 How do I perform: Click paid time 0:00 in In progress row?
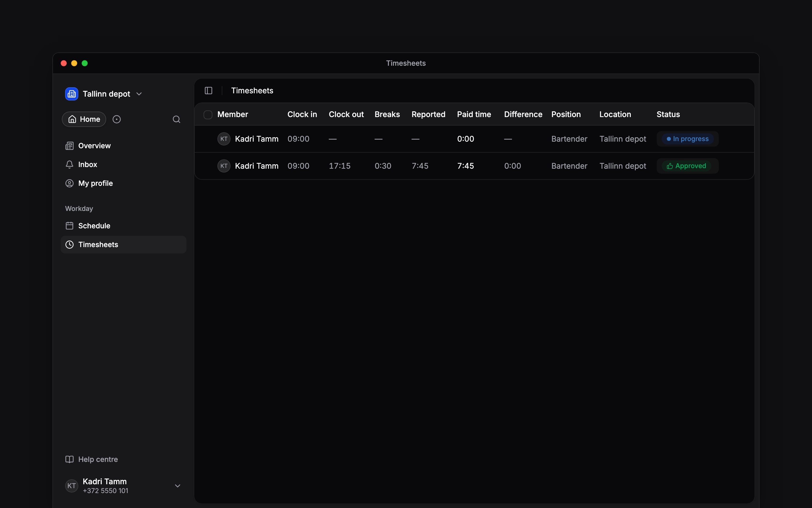465,139
